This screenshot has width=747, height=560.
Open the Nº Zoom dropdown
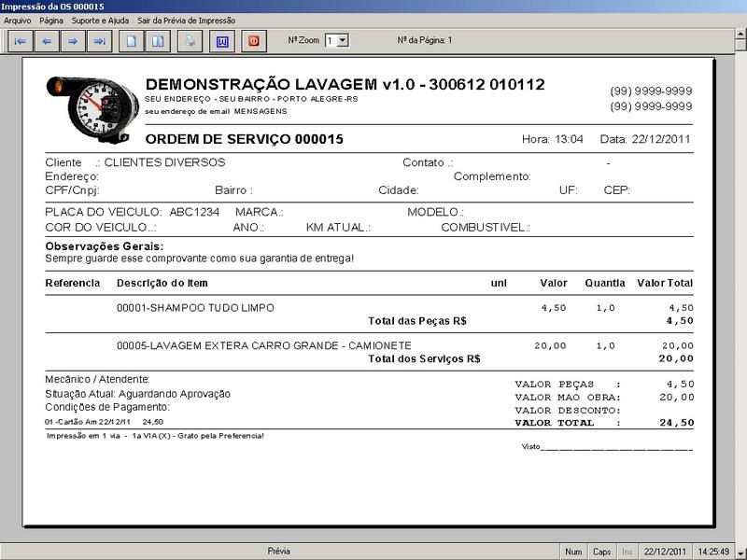pos(342,40)
